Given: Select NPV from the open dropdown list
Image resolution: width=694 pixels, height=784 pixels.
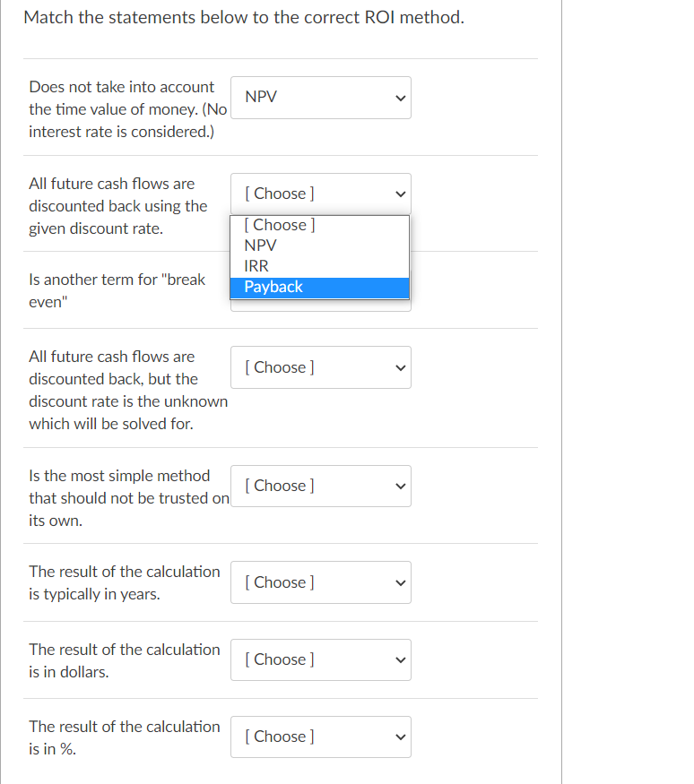Looking at the screenshot, I should click(x=260, y=245).
